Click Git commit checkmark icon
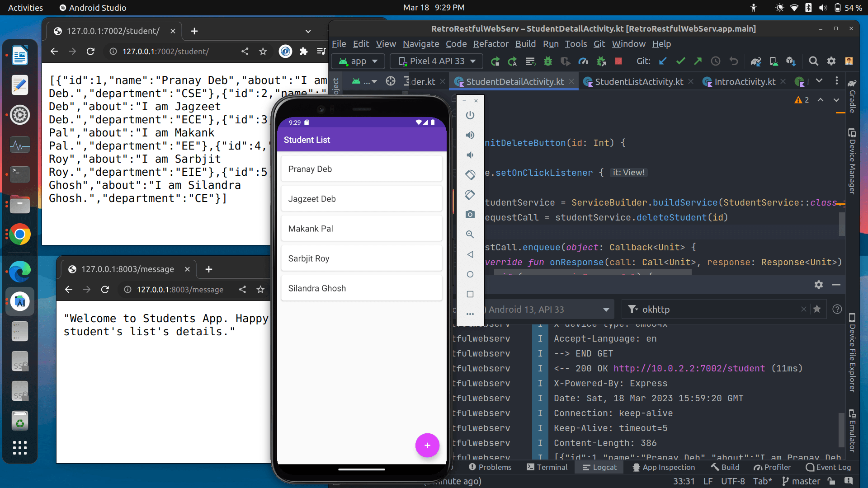The height and width of the screenshot is (488, 868). click(x=680, y=61)
